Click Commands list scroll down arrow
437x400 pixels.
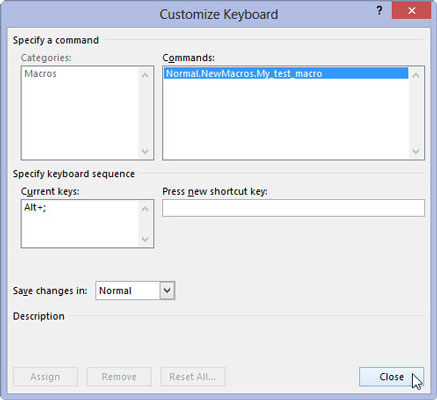pos(416,151)
